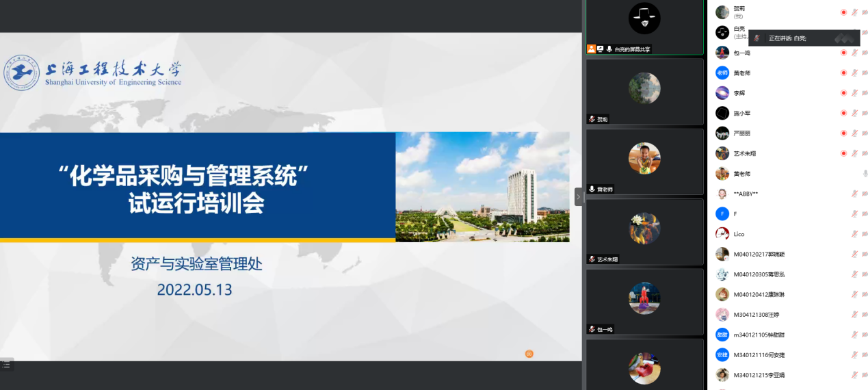Viewport: 868px width, 390px height.
Task: Click the Shanghai University of Engineering Science logo
Action: tap(93, 73)
